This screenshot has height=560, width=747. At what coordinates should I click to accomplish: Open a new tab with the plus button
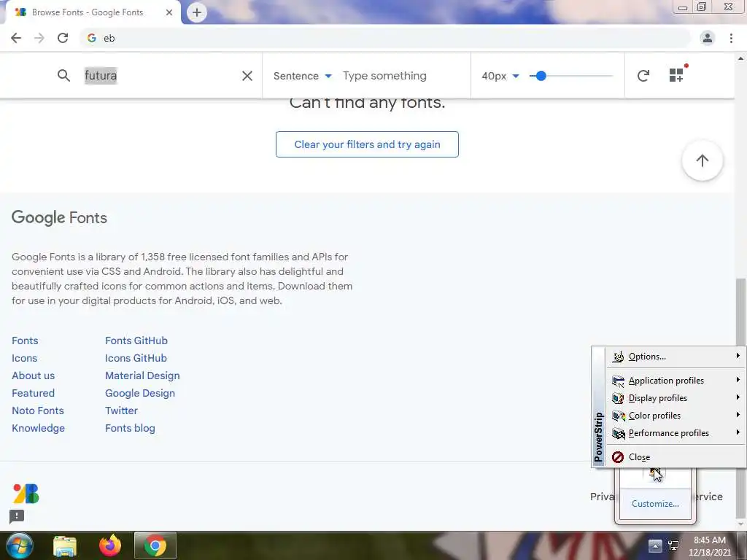pyautogui.click(x=197, y=12)
